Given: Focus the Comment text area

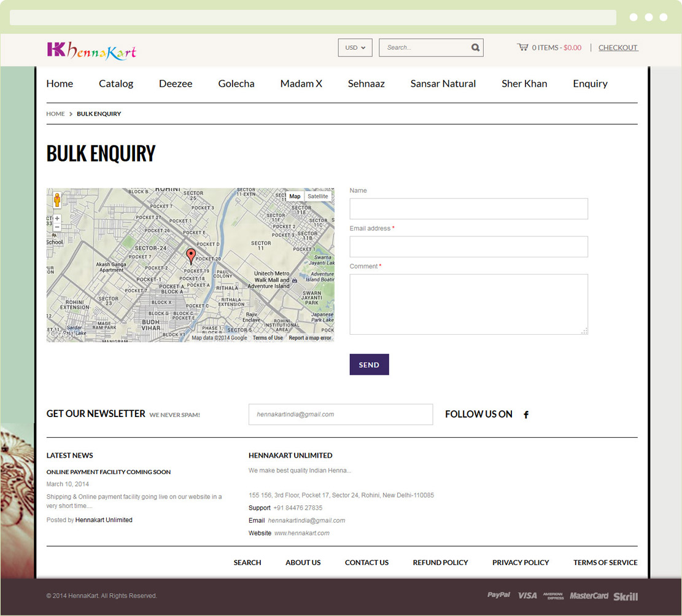Looking at the screenshot, I should [x=468, y=304].
